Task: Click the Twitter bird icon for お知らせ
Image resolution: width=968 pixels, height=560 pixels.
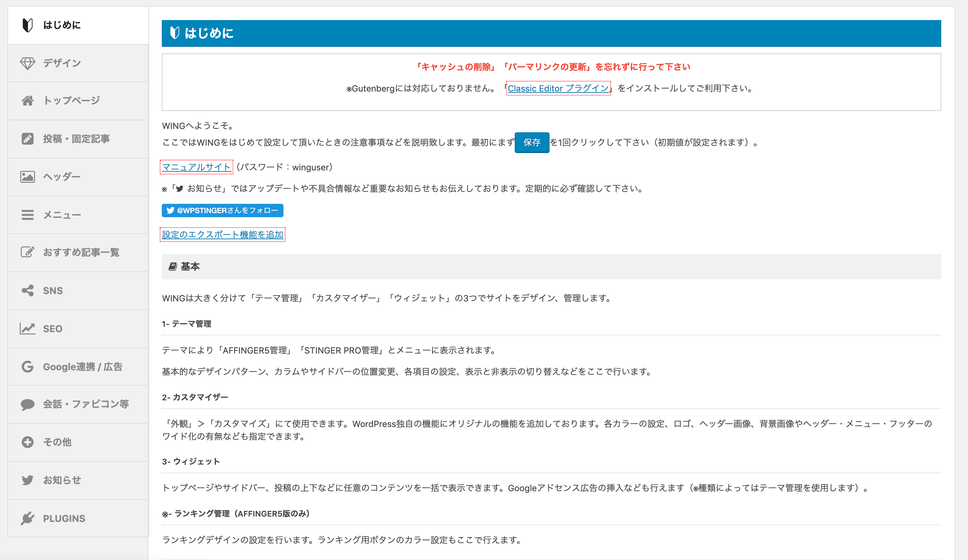Action: (27, 480)
